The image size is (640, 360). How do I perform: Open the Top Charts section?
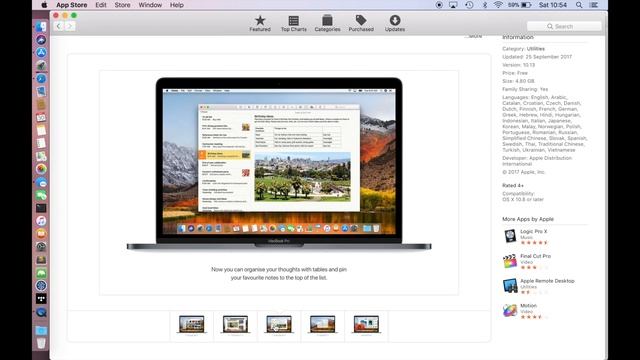click(x=293, y=23)
